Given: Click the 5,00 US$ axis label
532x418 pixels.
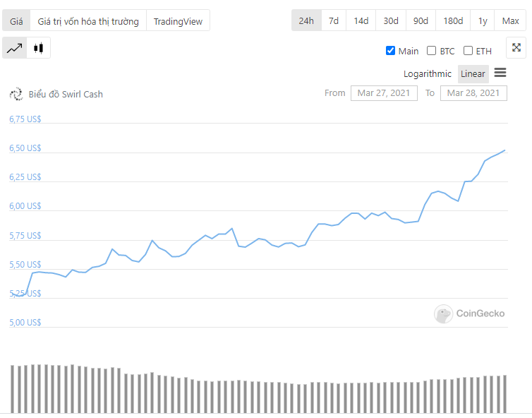Looking at the screenshot, I should tap(25, 322).
